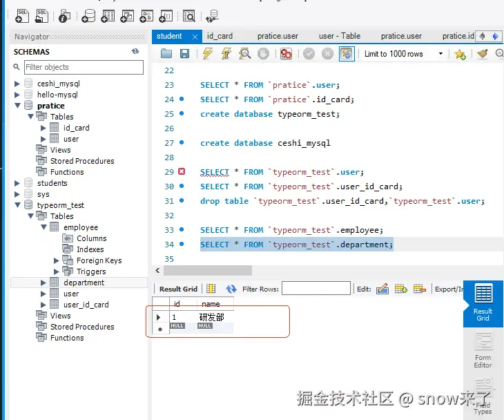Switch to Result Grid side panel

[483, 303]
